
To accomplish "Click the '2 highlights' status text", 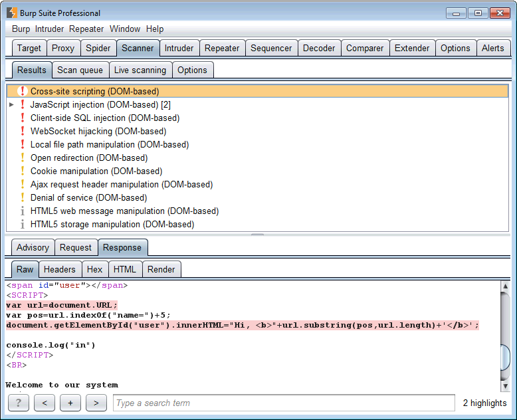I will pyautogui.click(x=484, y=403).
